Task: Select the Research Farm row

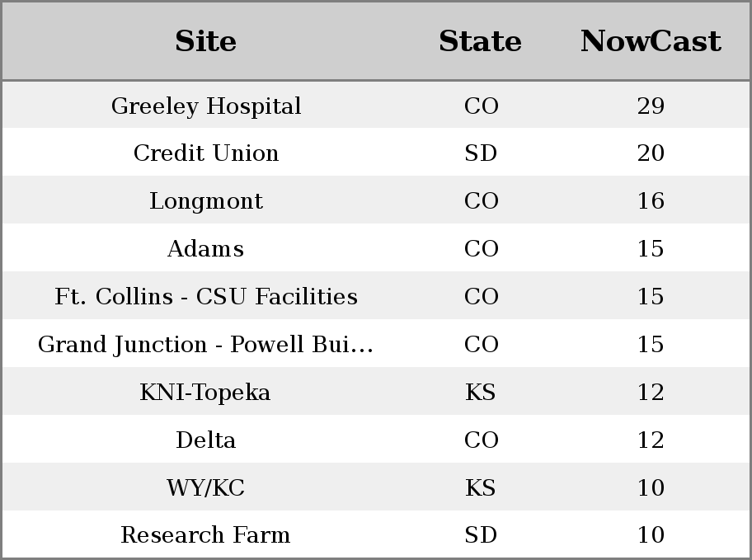Action: (376, 534)
